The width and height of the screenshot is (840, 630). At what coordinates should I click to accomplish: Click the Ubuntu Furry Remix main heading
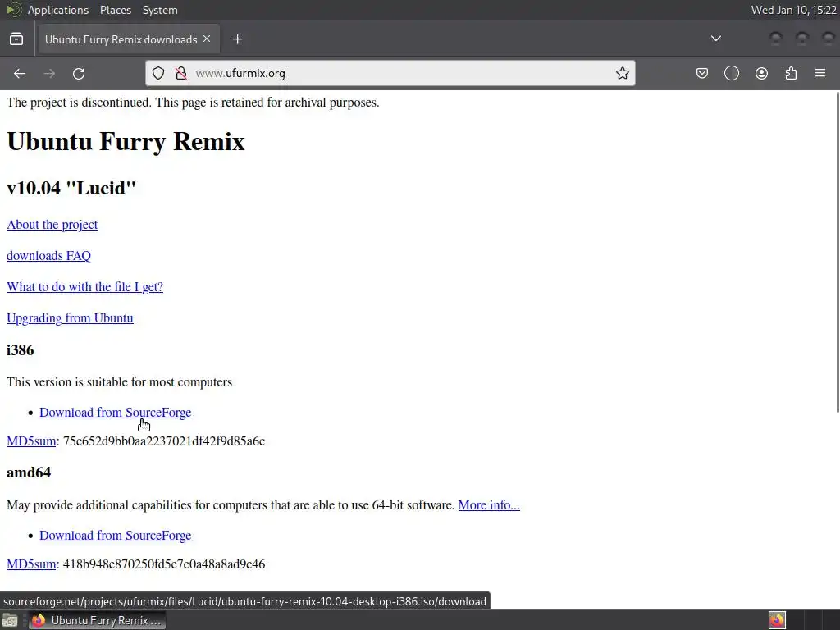click(126, 142)
